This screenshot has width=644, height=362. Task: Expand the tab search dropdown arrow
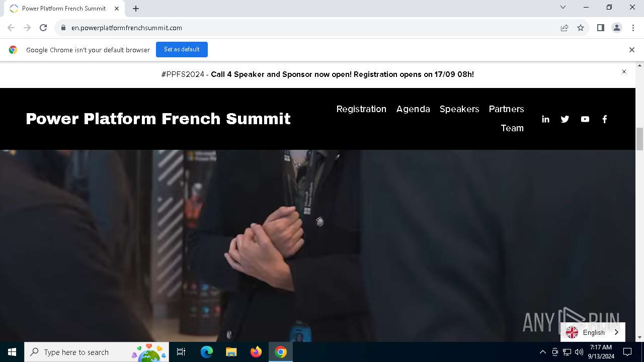[563, 7]
